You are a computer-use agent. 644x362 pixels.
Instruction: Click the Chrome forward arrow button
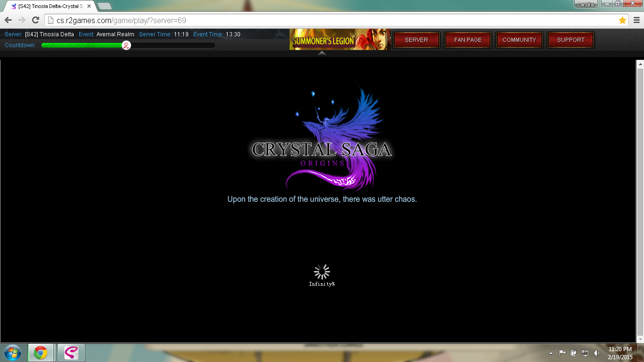tap(22, 20)
